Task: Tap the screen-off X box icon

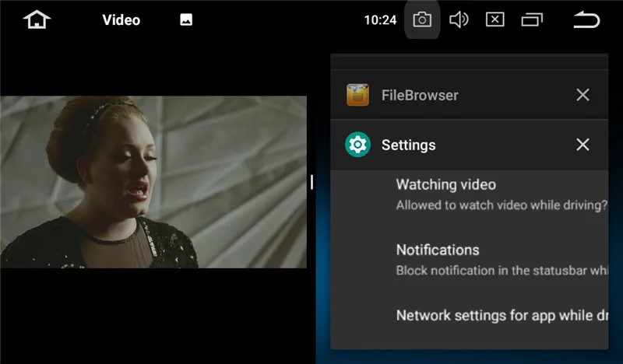Action: click(x=495, y=19)
